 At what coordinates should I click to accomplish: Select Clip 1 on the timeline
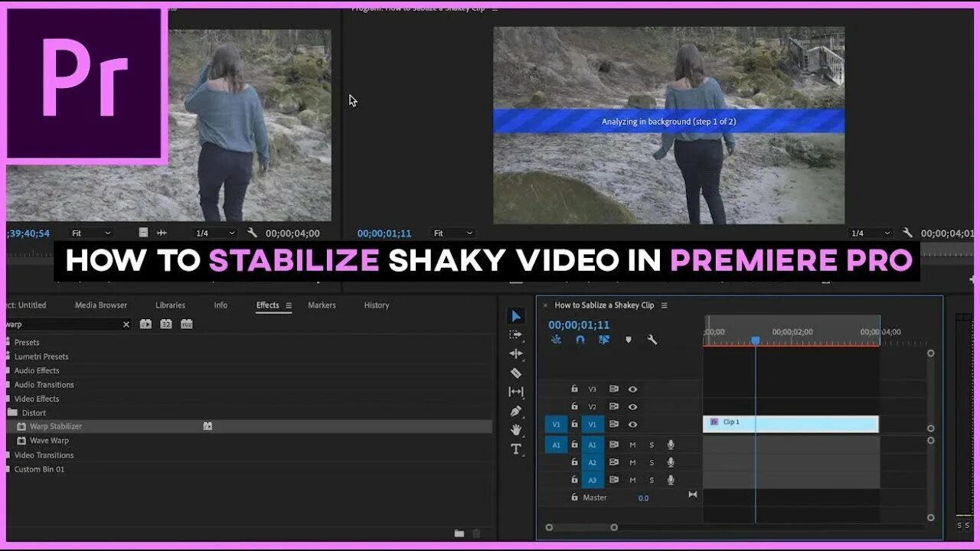pyautogui.click(x=791, y=424)
